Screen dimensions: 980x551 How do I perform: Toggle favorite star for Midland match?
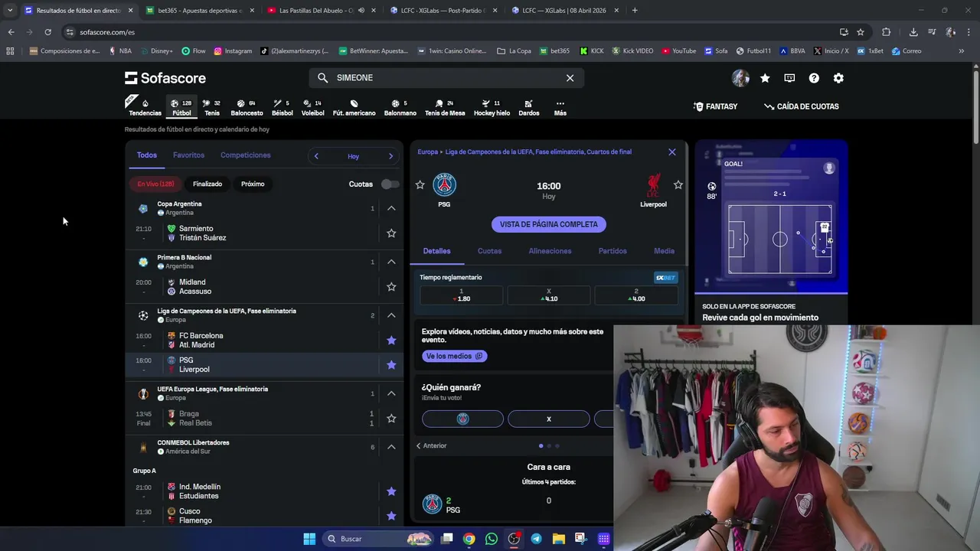[x=391, y=286]
